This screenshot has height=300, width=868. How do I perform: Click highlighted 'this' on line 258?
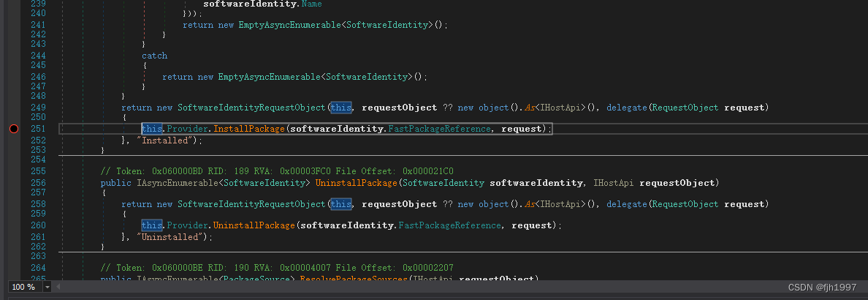coord(341,204)
